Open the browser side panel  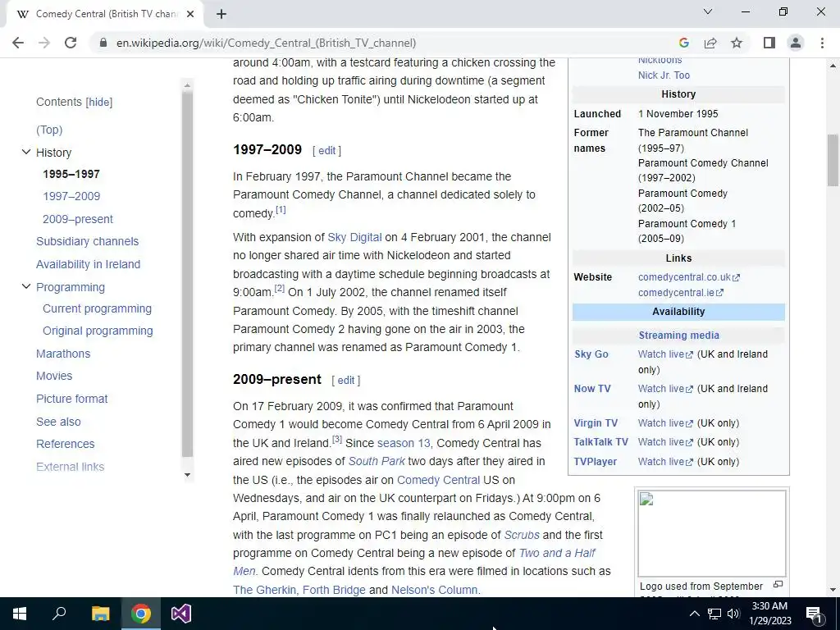(769, 43)
